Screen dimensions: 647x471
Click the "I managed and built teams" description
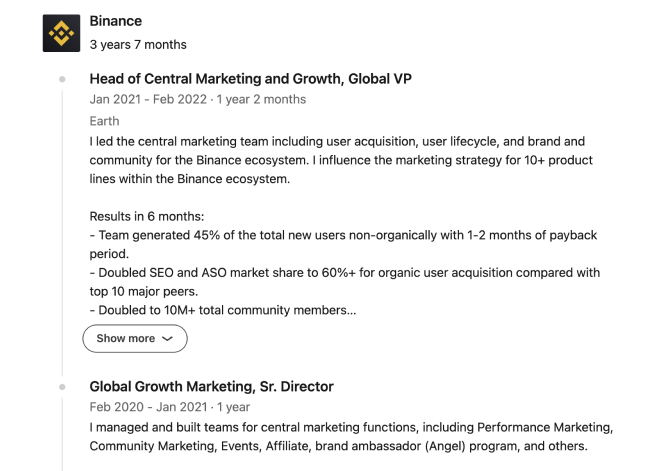point(351,437)
